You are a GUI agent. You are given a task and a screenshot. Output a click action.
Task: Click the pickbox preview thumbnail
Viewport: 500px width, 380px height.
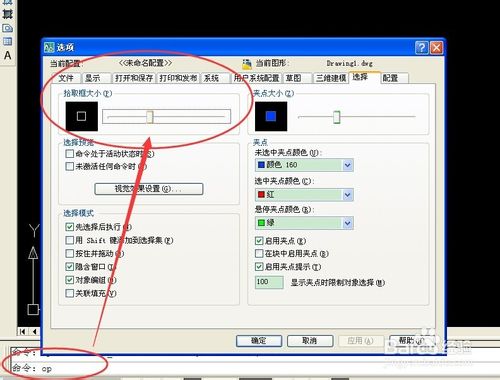coord(82,116)
